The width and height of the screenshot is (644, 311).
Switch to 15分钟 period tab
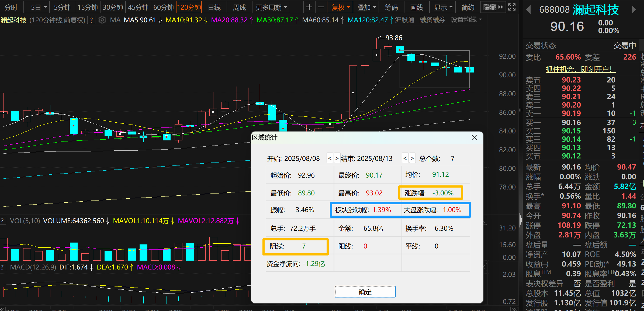tap(87, 7)
